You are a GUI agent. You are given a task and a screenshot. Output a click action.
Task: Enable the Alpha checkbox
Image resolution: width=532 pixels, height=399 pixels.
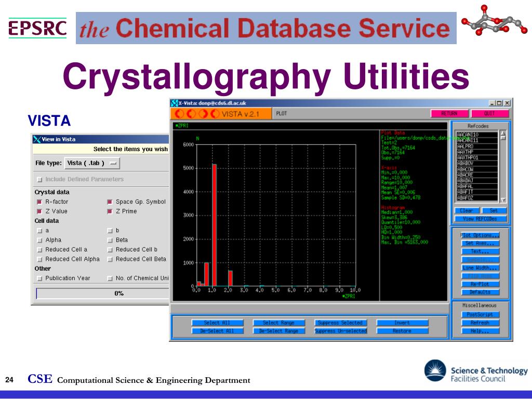click(39, 240)
